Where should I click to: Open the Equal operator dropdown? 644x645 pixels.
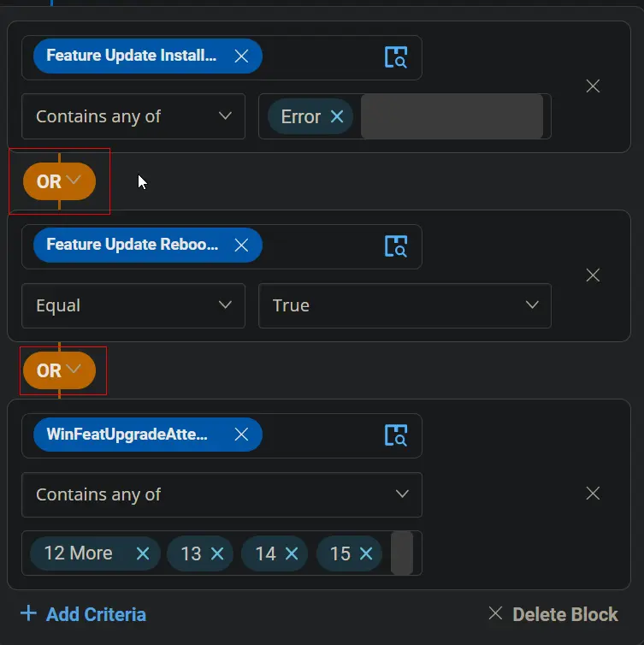click(133, 305)
